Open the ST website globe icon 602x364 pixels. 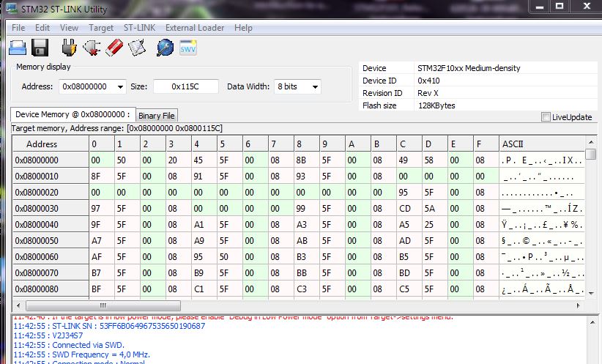coord(165,48)
